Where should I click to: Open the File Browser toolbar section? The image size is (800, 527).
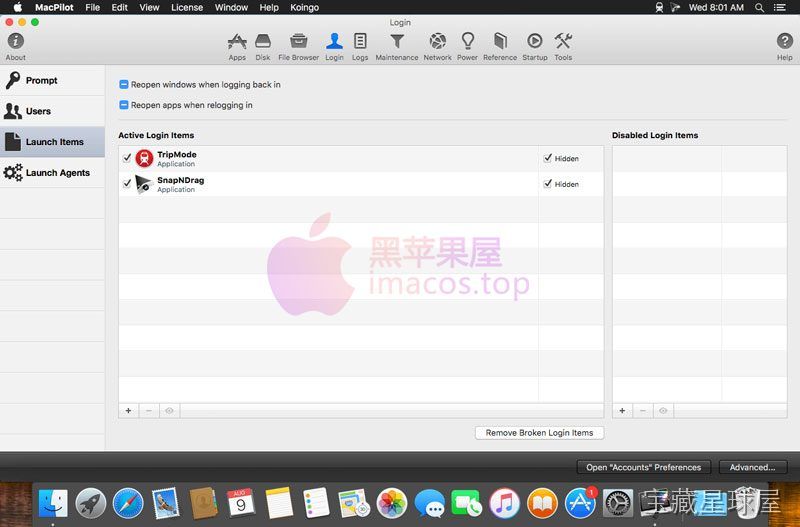298,46
